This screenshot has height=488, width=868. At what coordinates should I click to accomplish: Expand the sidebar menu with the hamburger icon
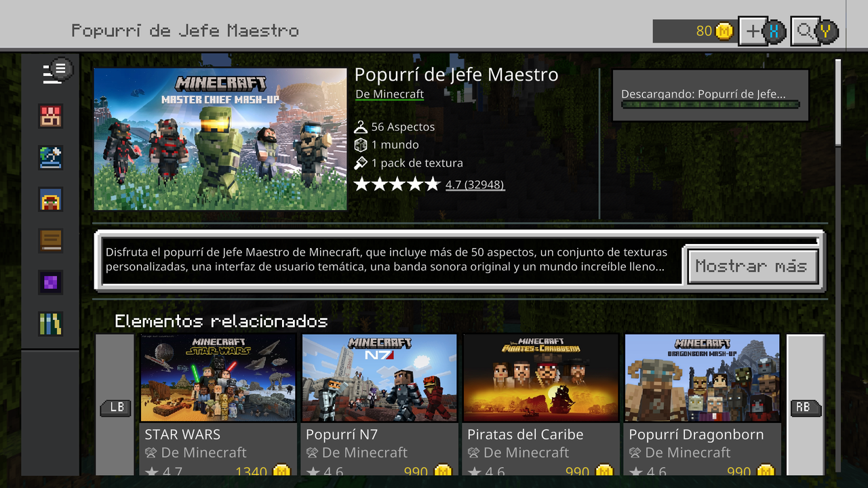[57, 72]
